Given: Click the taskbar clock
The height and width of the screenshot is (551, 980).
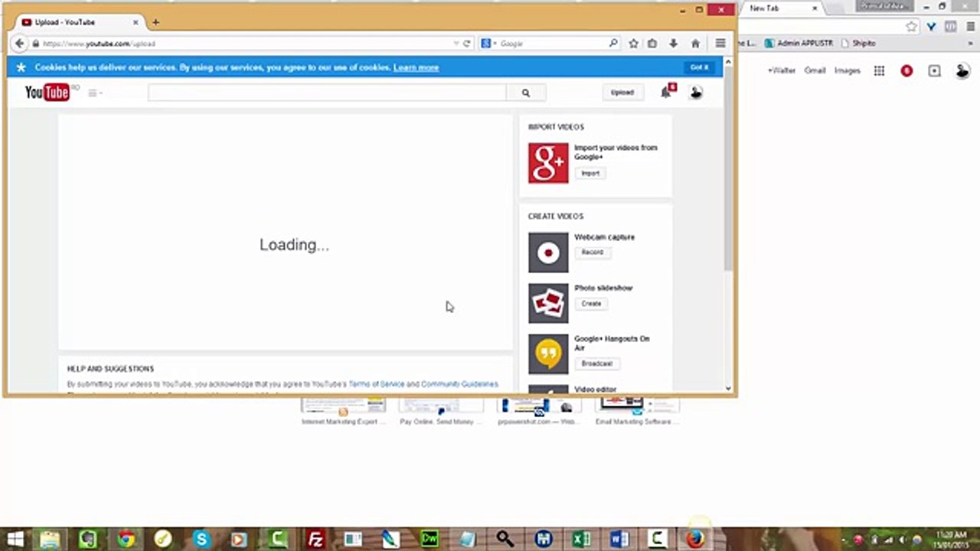Looking at the screenshot, I should point(950,540).
